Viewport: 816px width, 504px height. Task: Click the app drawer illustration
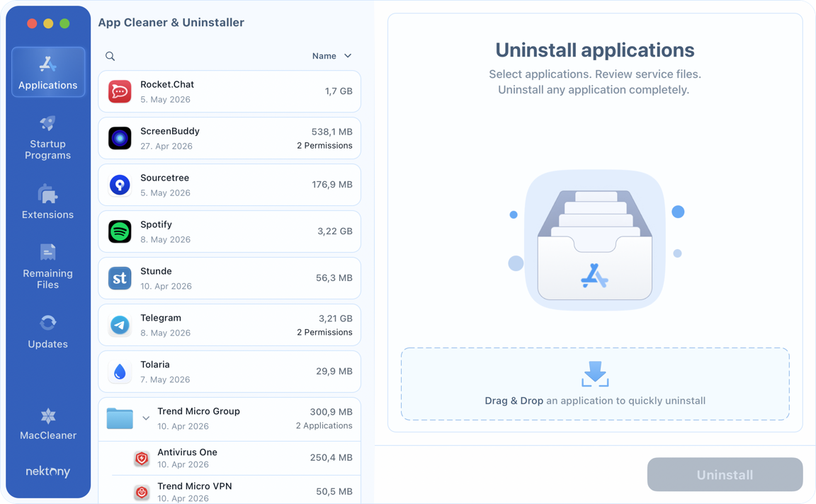pos(595,240)
